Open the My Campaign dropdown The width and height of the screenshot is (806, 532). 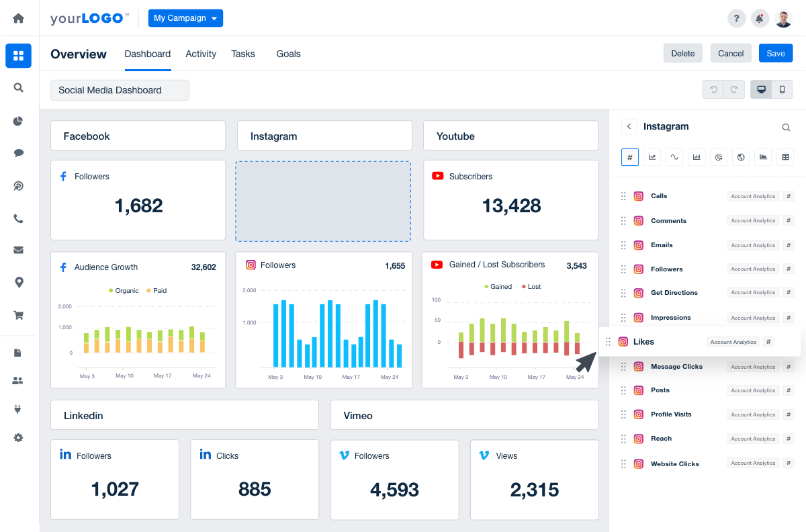(x=185, y=18)
